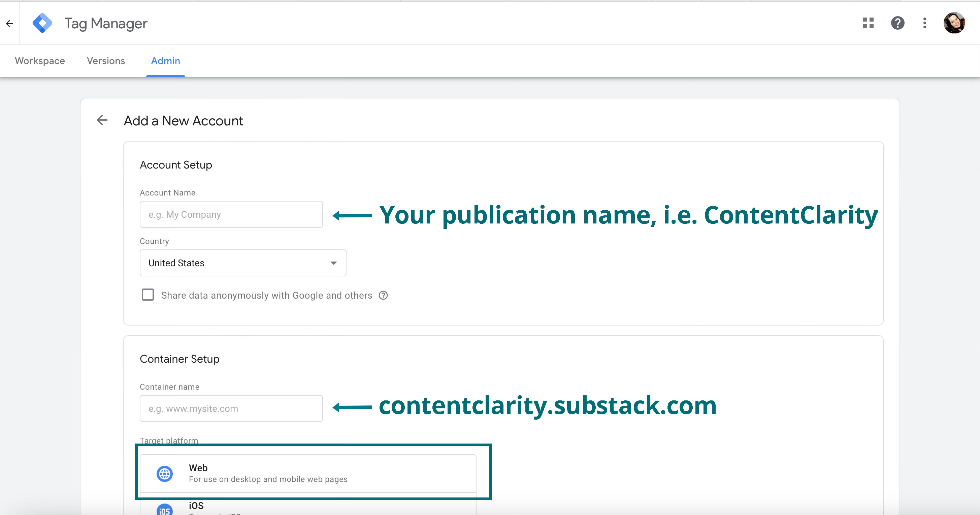Switch to the Versions tab
980x515 pixels.
point(106,61)
